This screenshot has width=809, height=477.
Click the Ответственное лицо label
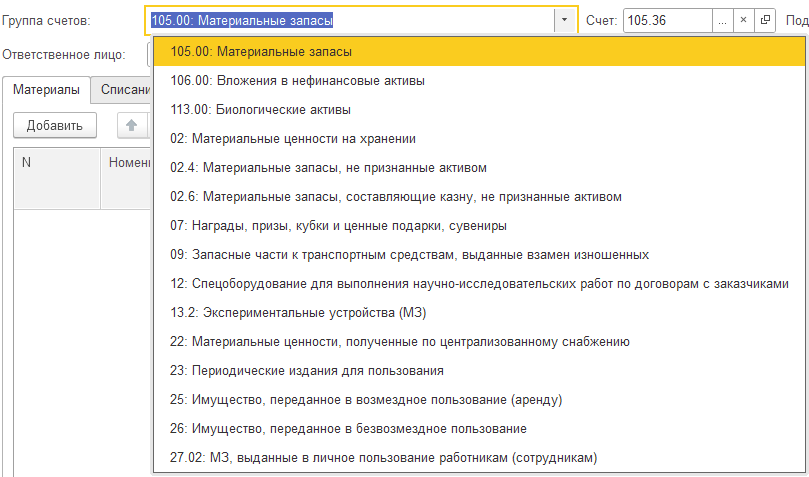tap(64, 55)
